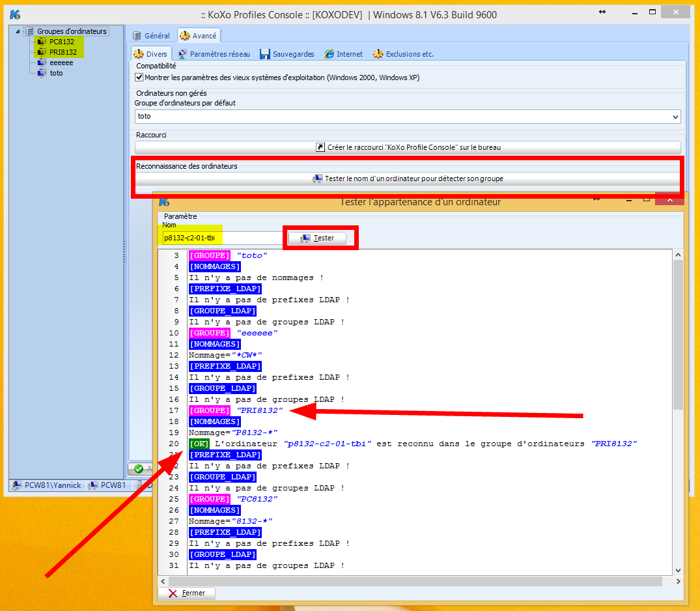Open the Divers sub-tab
The height and width of the screenshot is (611, 700).
(151, 54)
